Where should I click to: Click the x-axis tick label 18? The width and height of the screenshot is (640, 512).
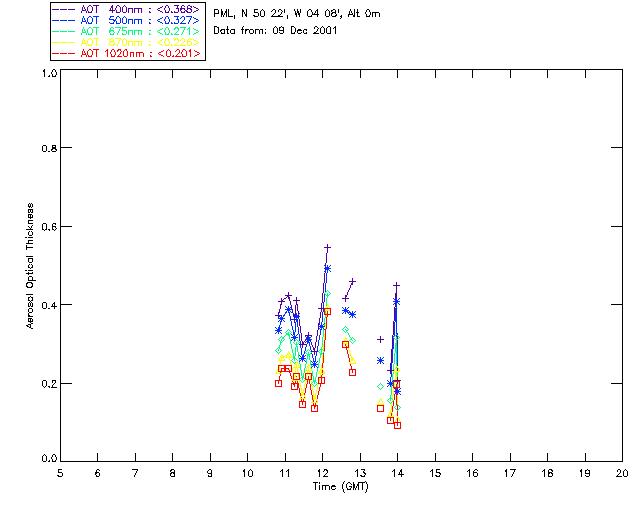point(547,473)
